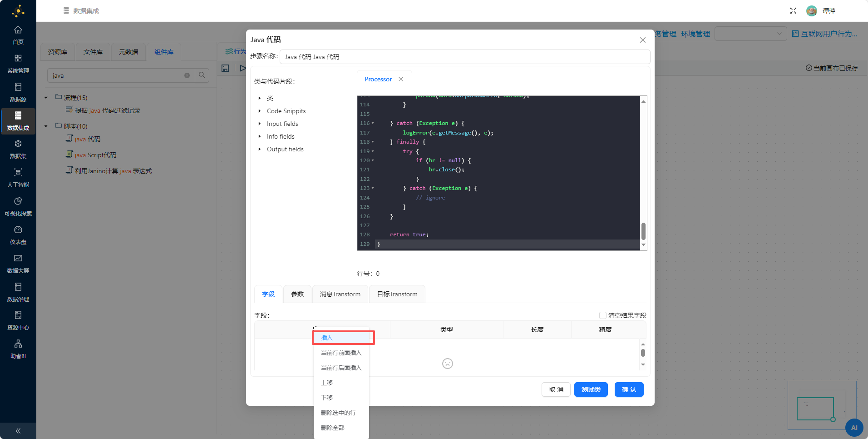Select java Script代码 tree item
Image resolution: width=868 pixels, height=439 pixels.
[x=91, y=155]
